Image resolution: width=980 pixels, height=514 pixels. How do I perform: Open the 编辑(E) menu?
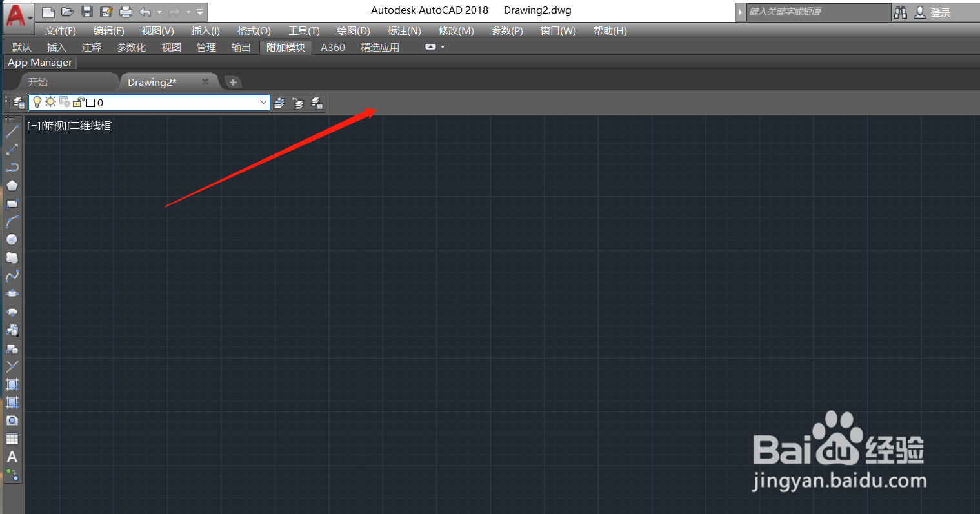coord(109,31)
